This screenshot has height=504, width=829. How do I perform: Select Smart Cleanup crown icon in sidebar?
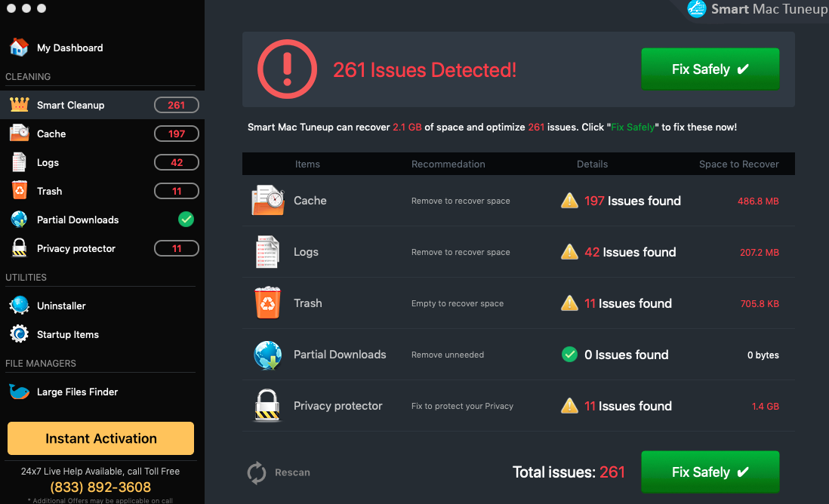click(x=19, y=105)
